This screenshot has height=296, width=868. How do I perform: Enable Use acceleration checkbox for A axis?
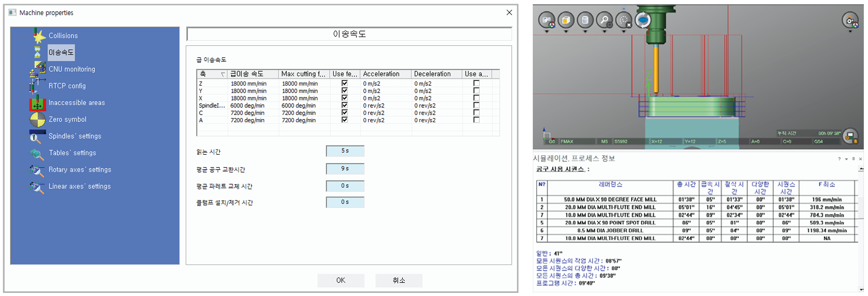pos(476,120)
